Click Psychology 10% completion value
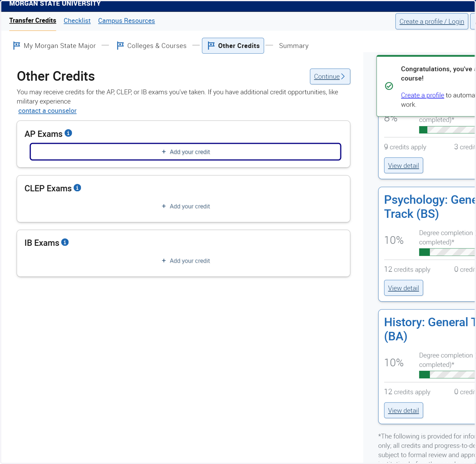The image size is (476, 464). tap(394, 240)
